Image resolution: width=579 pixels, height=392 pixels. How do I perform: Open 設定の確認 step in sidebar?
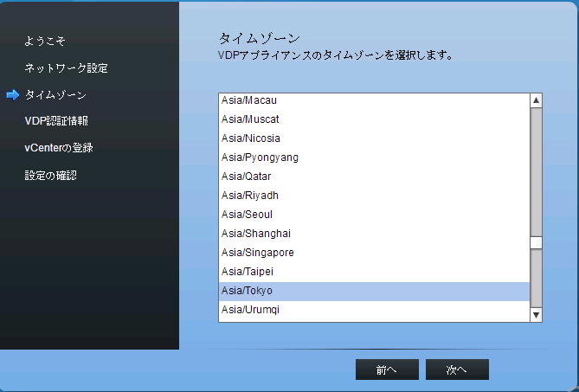50,175
